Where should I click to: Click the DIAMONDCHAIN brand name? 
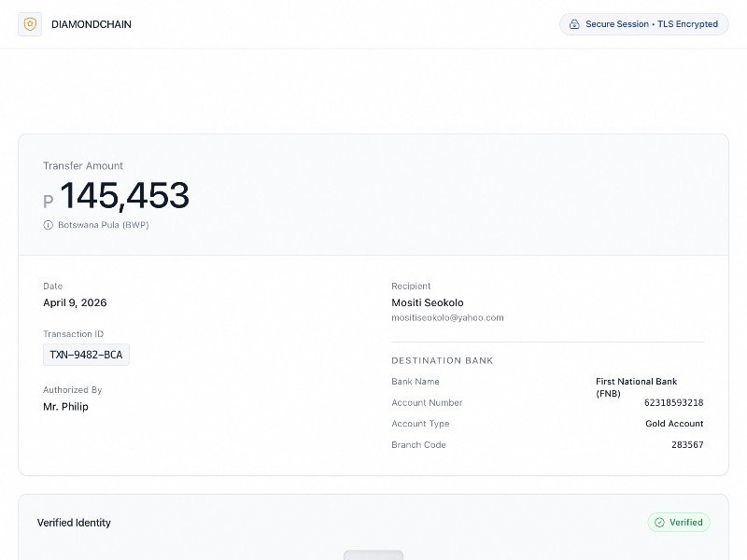click(92, 24)
